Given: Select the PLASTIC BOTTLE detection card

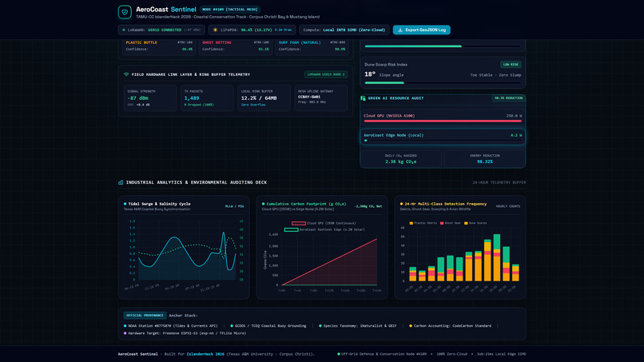Looking at the screenshot, I should coord(159,46).
